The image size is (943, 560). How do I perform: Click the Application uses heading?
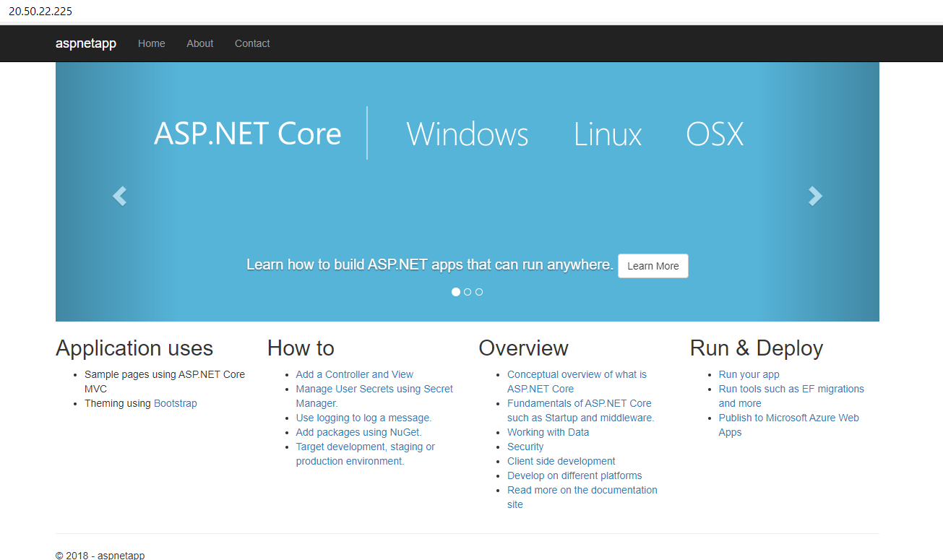pyautogui.click(x=134, y=348)
